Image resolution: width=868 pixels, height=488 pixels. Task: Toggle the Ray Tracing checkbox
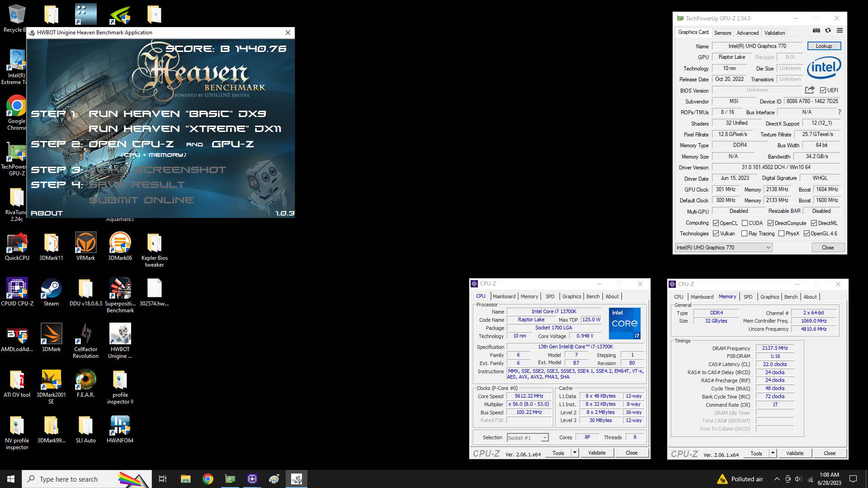(x=744, y=234)
